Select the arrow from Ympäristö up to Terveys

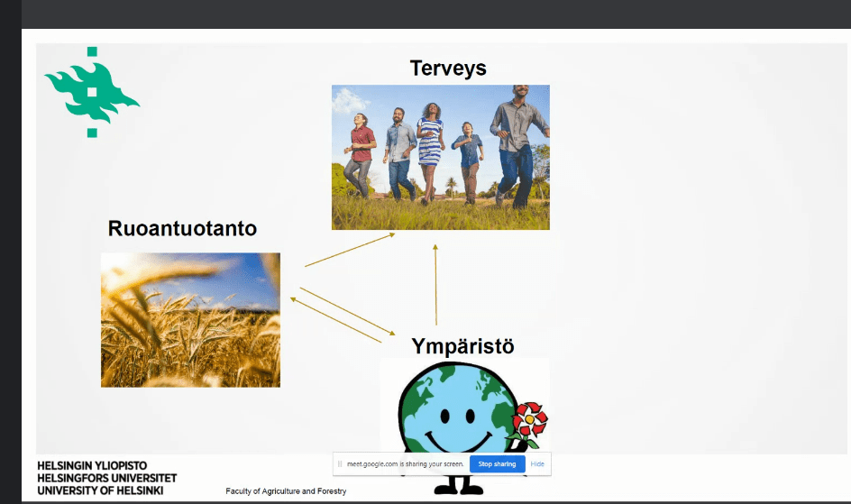[436, 284]
